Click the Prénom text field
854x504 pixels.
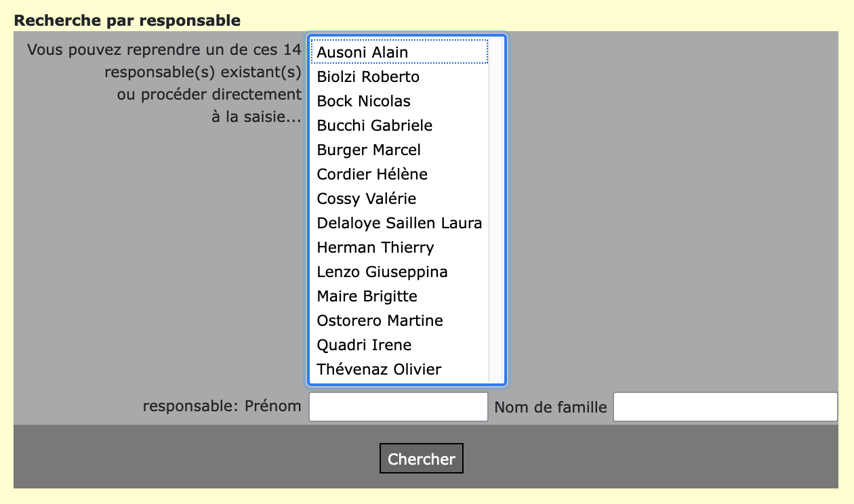[x=399, y=406]
